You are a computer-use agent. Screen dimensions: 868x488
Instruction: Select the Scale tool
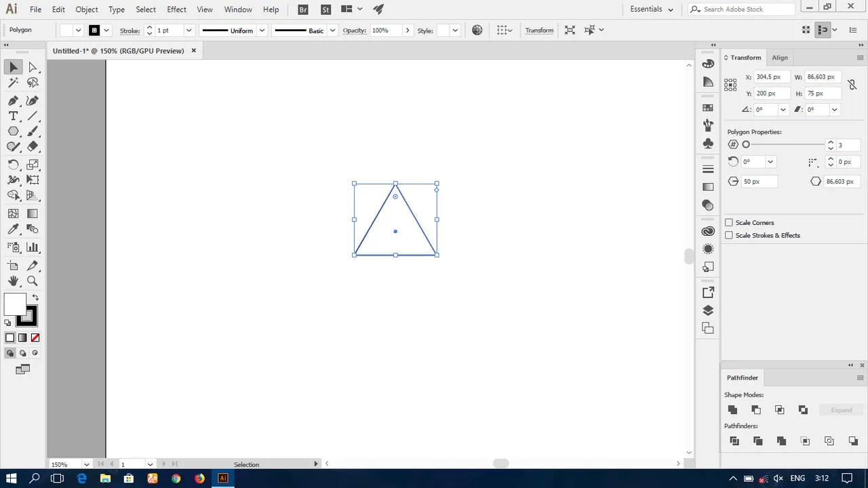click(33, 165)
